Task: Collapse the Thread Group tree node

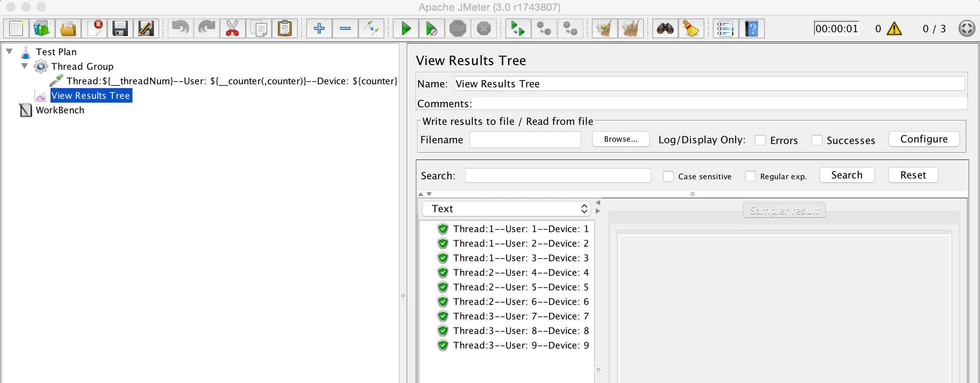Action: 25,66
